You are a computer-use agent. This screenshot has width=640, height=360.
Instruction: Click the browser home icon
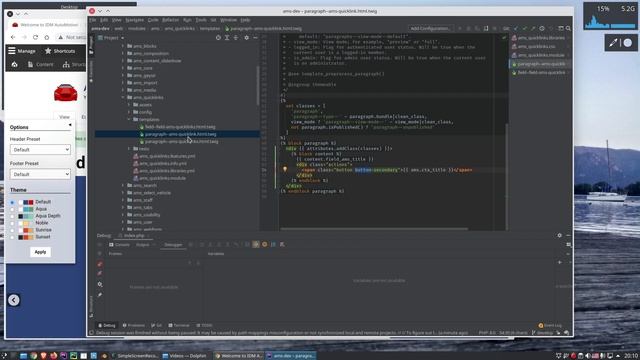pos(47,37)
